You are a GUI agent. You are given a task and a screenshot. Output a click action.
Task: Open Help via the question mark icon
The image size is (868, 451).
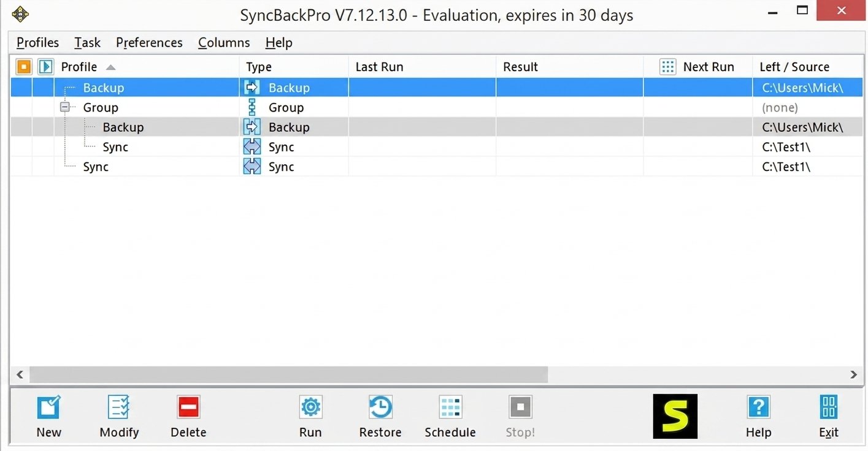coord(758,407)
